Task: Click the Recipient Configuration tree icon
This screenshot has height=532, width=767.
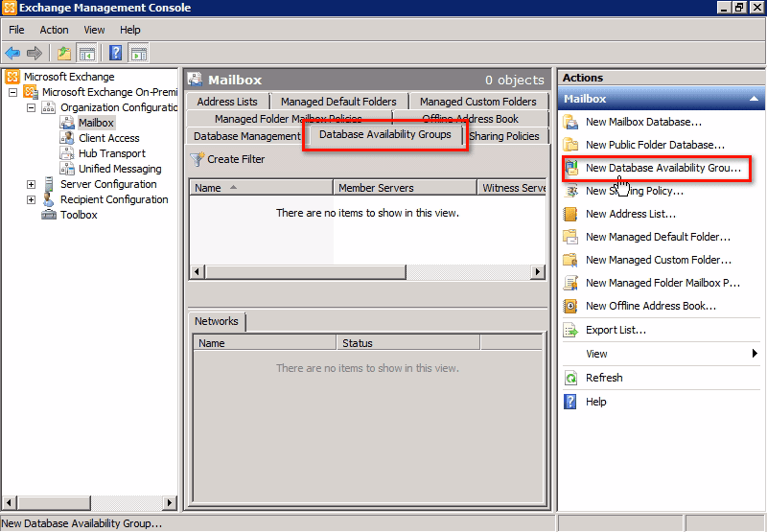Action: pos(49,199)
